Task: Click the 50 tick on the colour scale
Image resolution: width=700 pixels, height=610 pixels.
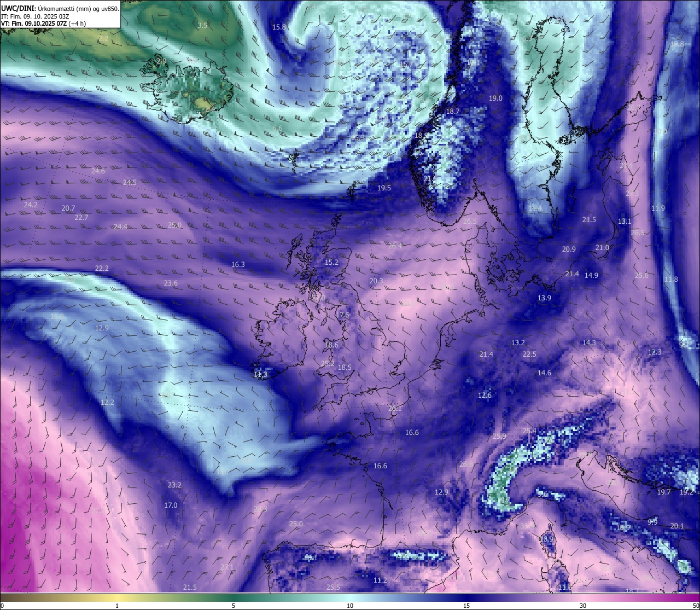Action: pyautogui.click(x=696, y=606)
